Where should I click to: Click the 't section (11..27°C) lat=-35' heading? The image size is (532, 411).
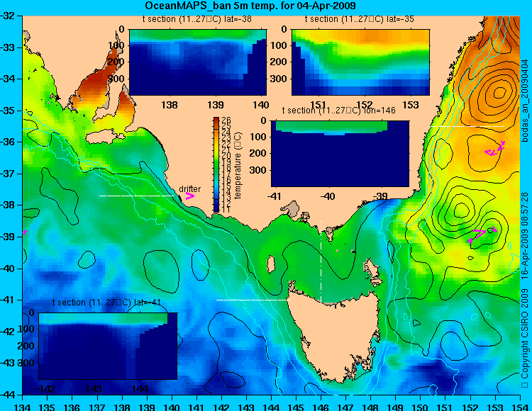(x=360, y=19)
